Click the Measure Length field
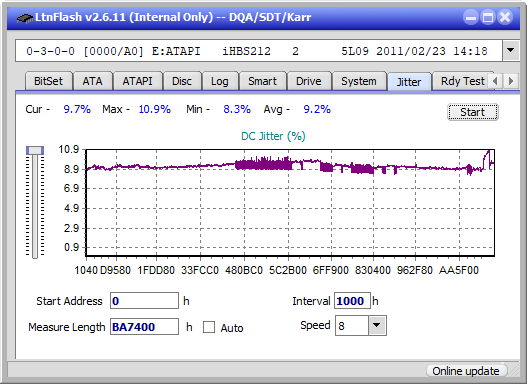The image size is (527, 384). pos(144,327)
